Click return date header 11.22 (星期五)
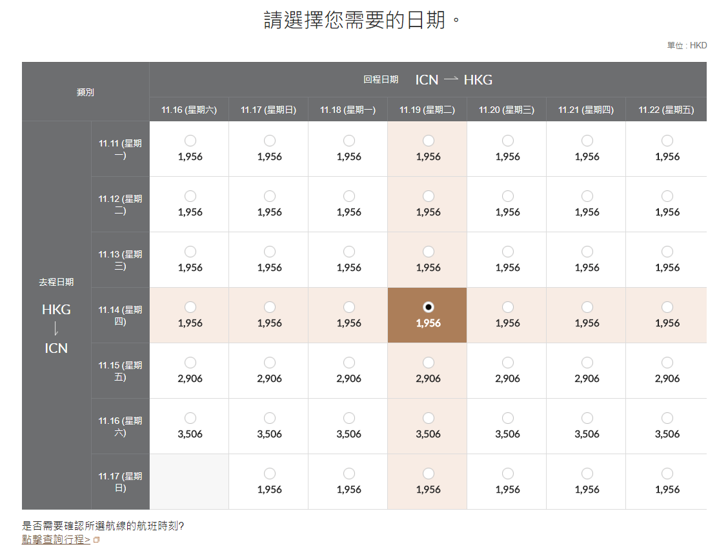Screen dimensions: 728x560 666,110
